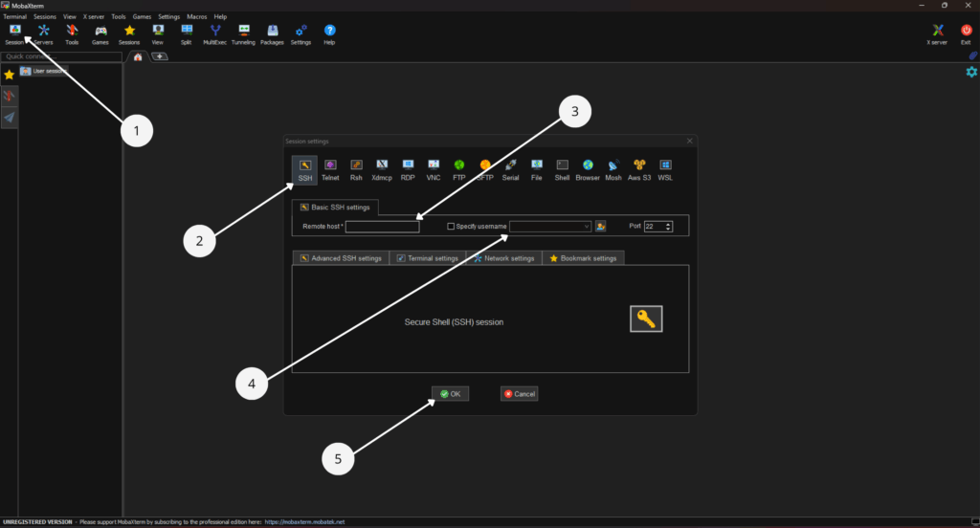Open the Macros menu

[196, 17]
